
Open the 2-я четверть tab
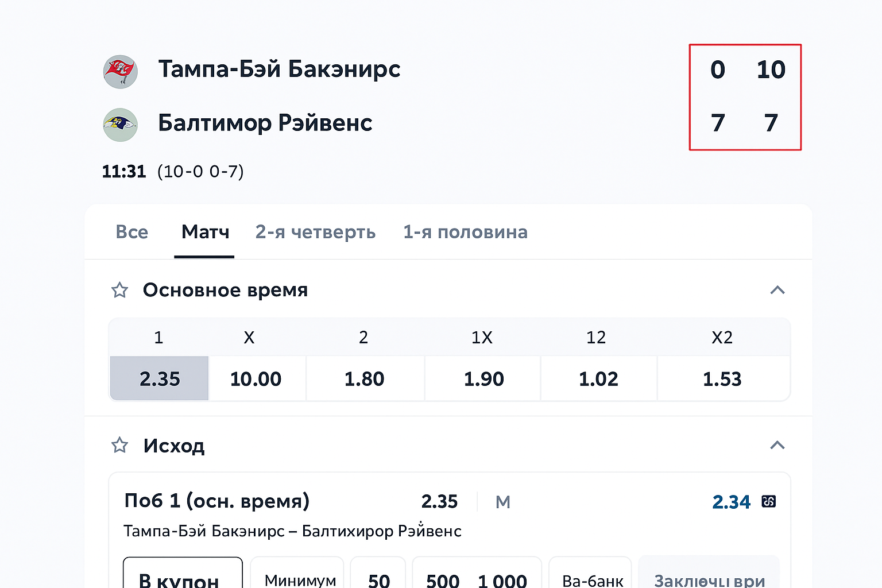(315, 232)
